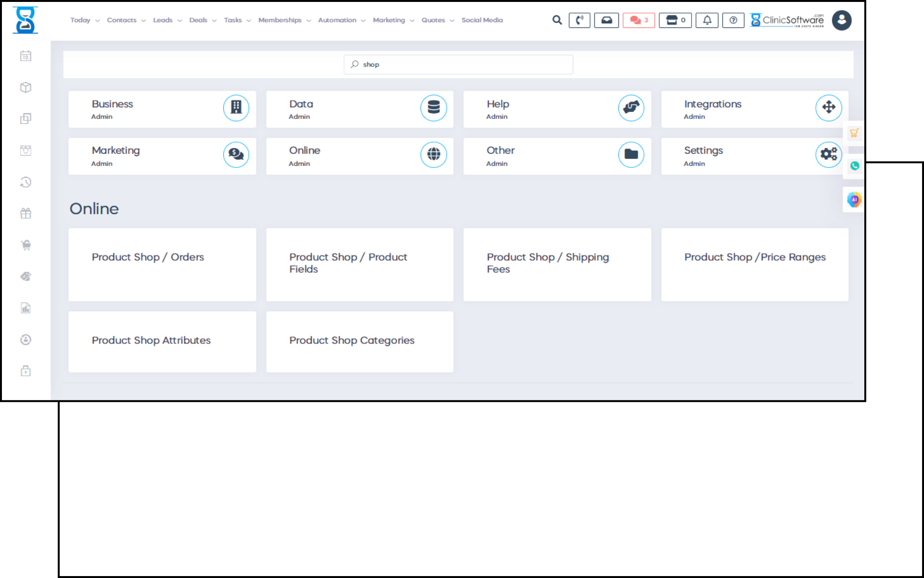
Task: Open the Social Media menu item
Action: point(482,20)
